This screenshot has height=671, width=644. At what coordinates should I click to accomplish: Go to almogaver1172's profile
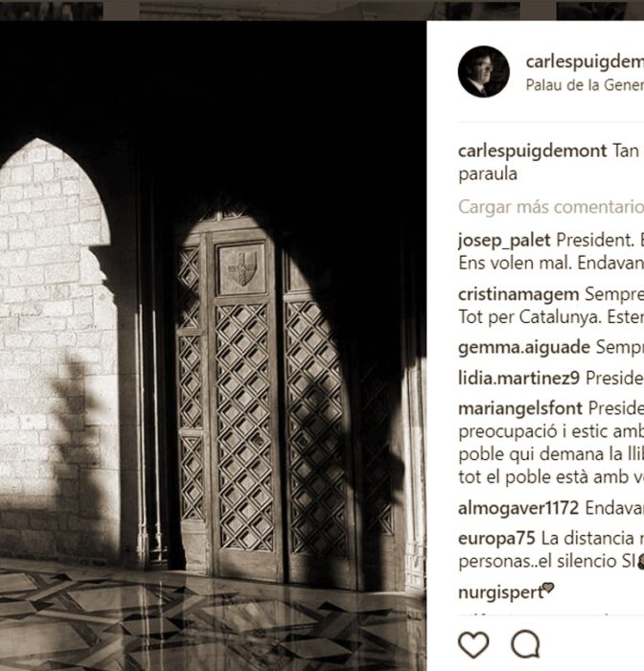tap(518, 508)
